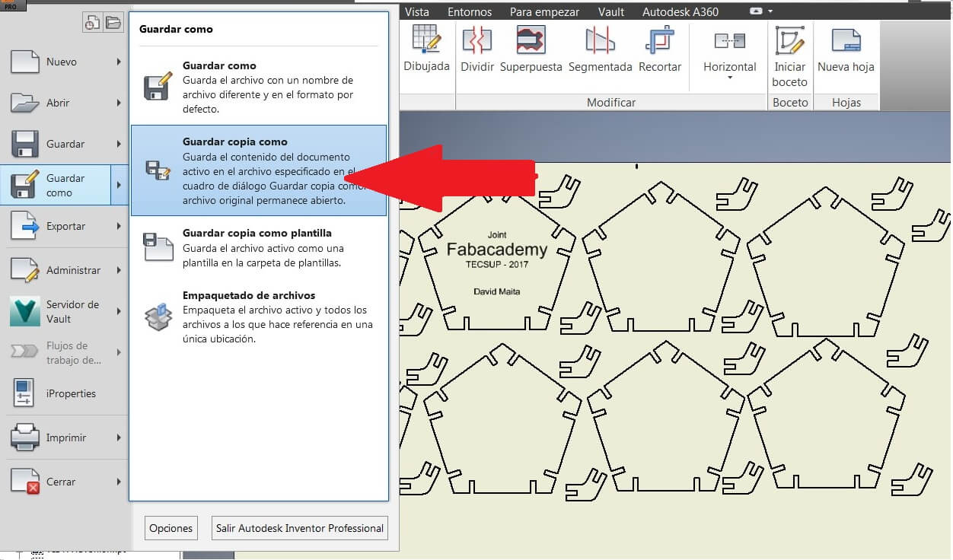
Task: Click the Exportar arrow icon
Action: (x=25, y=226)
